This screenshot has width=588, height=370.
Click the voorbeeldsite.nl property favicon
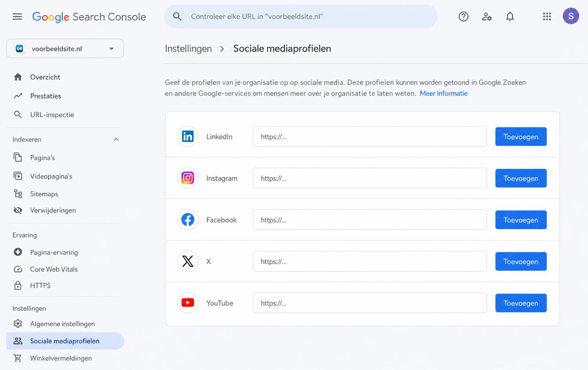click(x=19, y=48)
